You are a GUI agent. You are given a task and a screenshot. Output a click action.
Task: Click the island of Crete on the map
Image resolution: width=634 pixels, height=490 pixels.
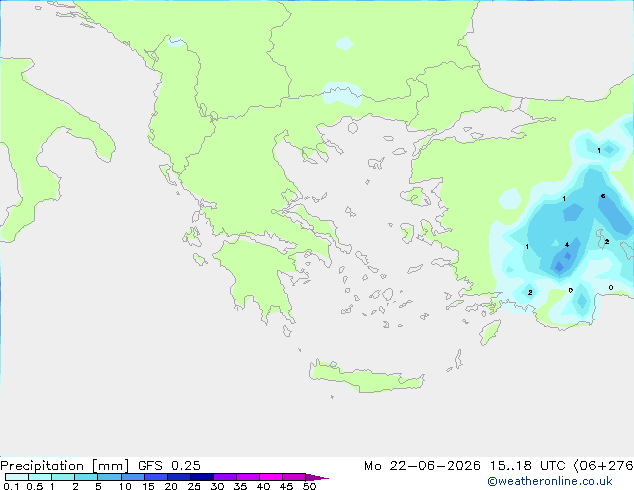coord(366,378)
